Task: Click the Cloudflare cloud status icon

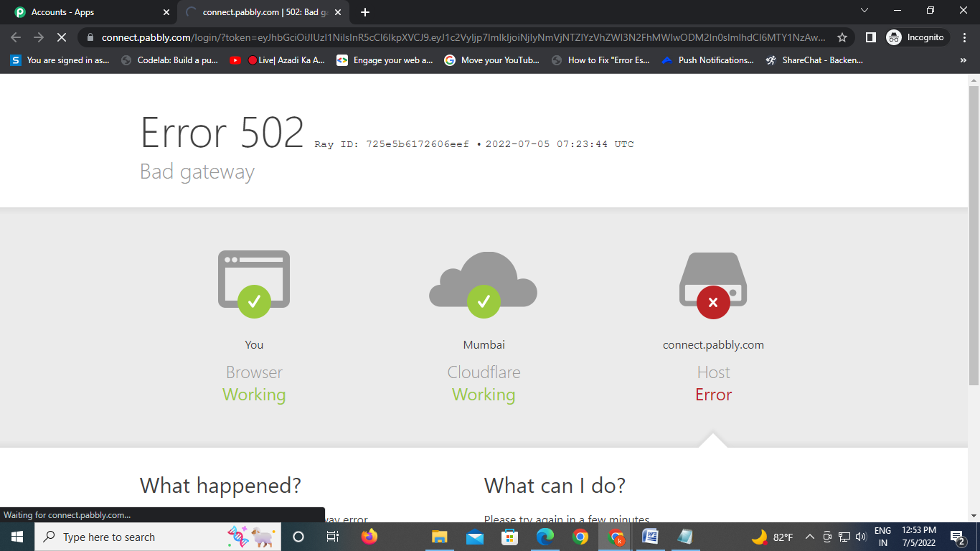Action: click(484, 284)
